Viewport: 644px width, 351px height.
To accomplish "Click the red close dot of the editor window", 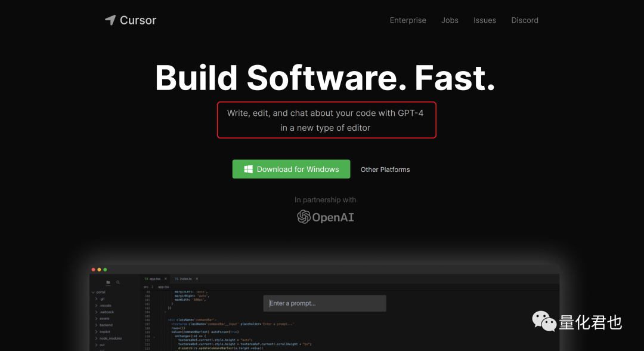I will click(93, 270).
